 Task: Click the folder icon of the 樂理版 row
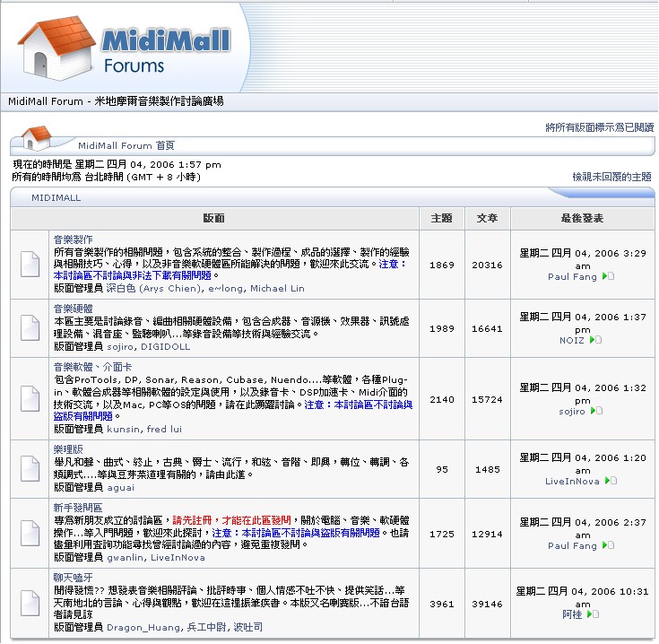(x=30, y=468)
